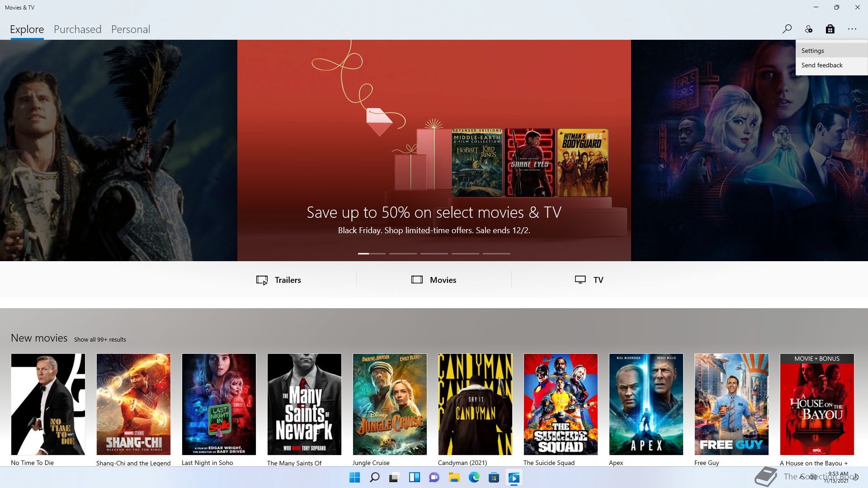Image resolution: width=868 pixels, height=488 pixels.
Task: Open the TV category
Action: 589,280
